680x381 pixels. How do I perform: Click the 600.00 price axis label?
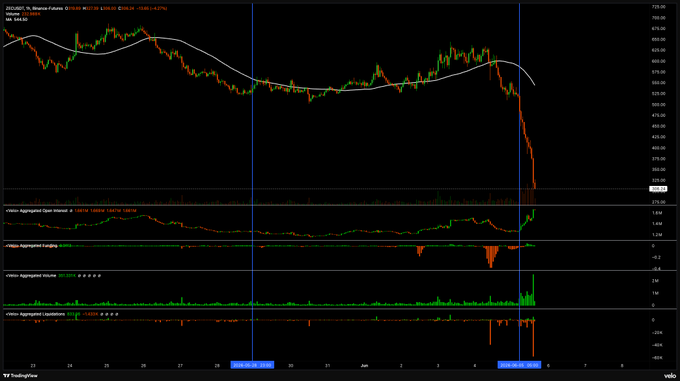(658, 61)
